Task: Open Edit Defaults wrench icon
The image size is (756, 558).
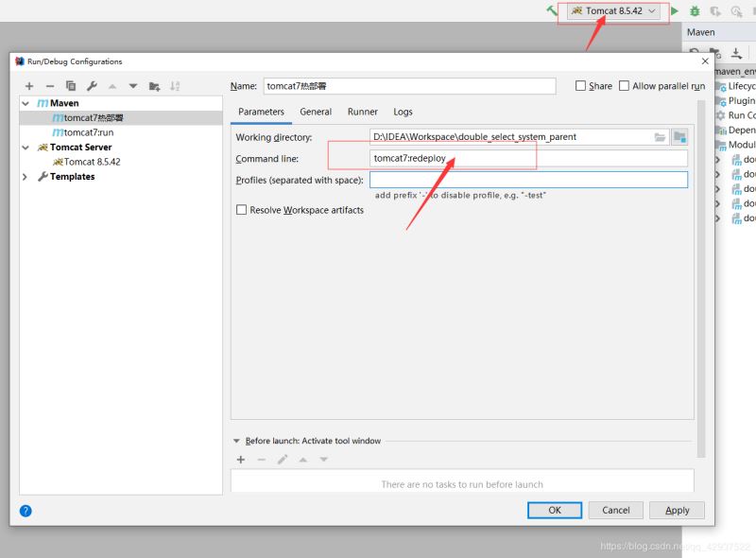Action: [92, 86]
